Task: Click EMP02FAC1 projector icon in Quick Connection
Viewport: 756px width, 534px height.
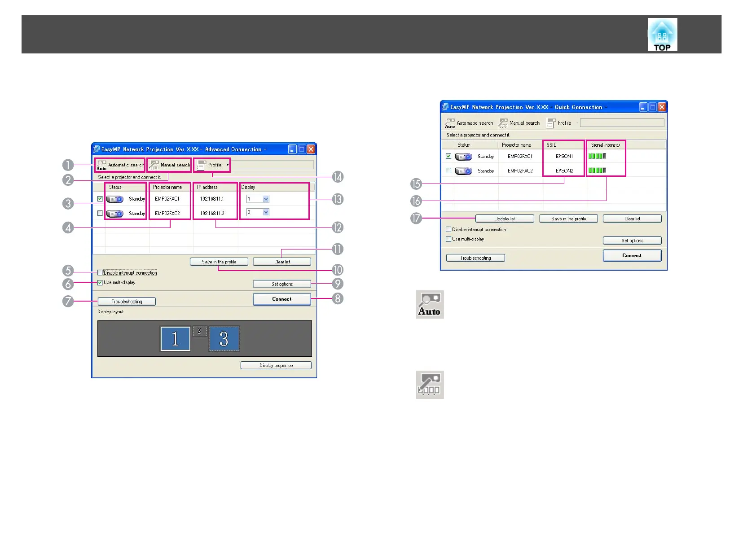Action: coord(464,157)
